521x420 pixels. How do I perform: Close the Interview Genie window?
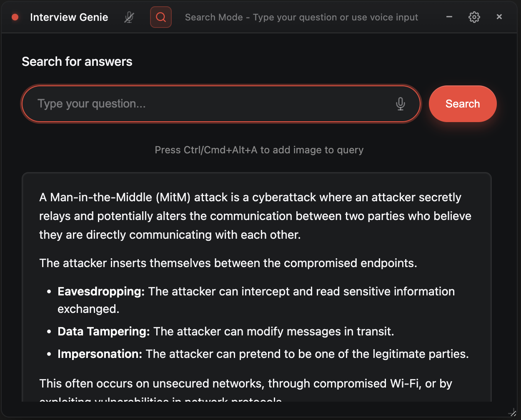pyautogui.click(x=499, y=17)
